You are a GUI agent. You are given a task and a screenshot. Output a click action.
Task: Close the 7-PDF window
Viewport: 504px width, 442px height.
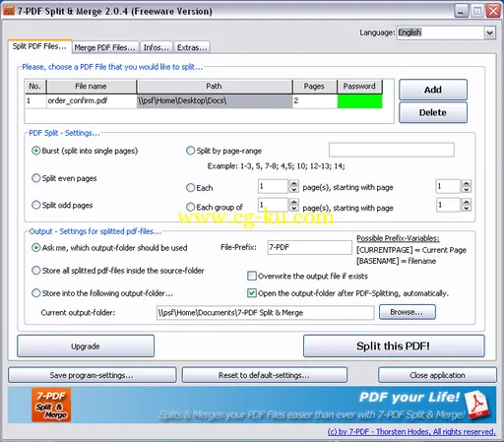[x=493, y=11]
